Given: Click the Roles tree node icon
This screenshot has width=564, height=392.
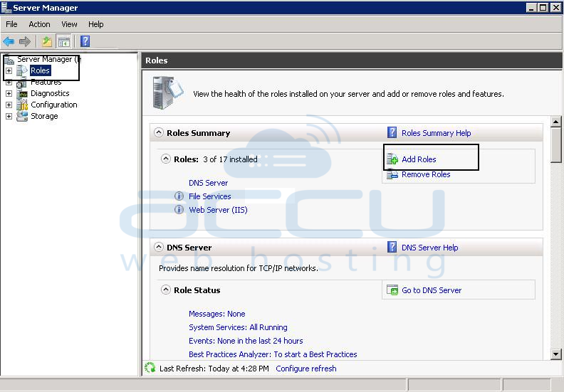Looking at the screenshot, I should click(22, 70).
